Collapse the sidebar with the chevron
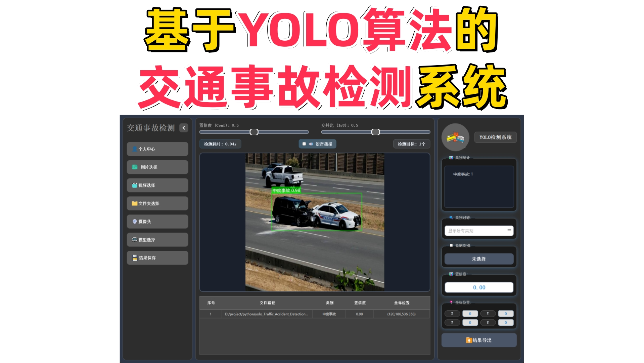 pyautogui.click(x=183, y=128)
